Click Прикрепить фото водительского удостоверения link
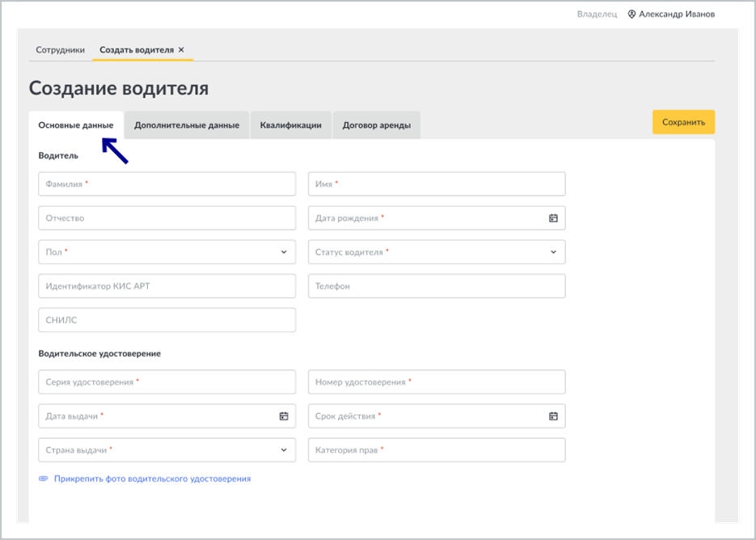The image size is (756, 540). coord(152,479)
